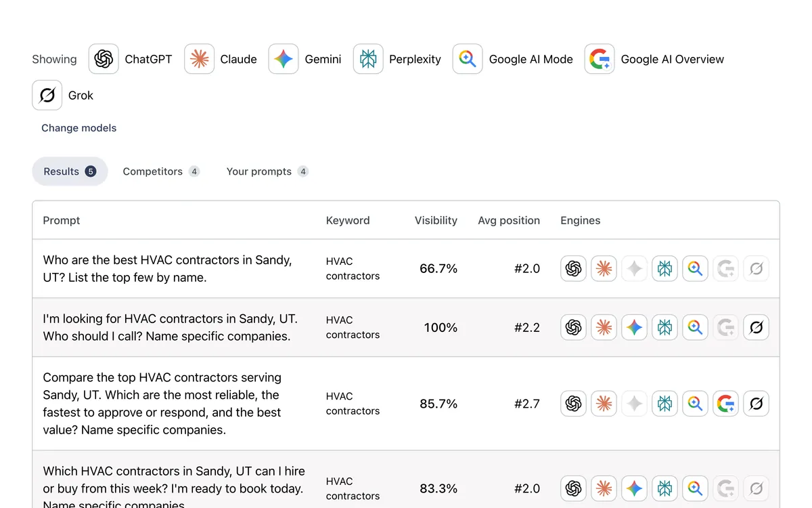The height and width of the screenshot is (508, 812).
Task: Click Google AI Mode icon in 100% visibility row
Action: click(x=696, y=328)
